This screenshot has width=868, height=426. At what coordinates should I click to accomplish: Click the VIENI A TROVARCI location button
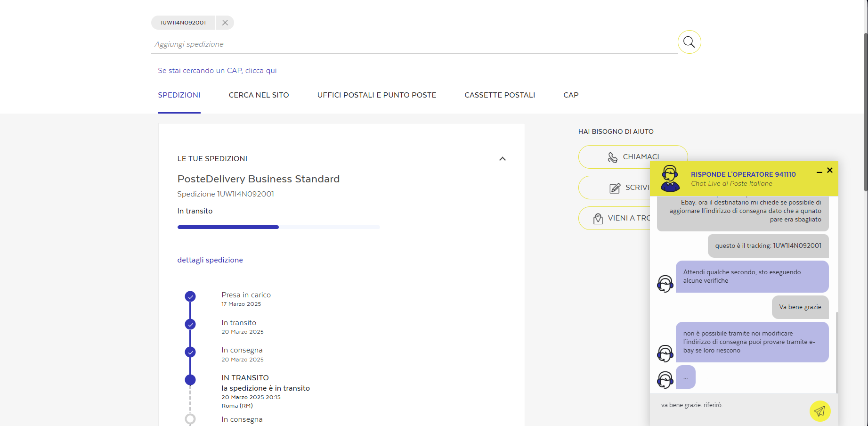[614, 218]
